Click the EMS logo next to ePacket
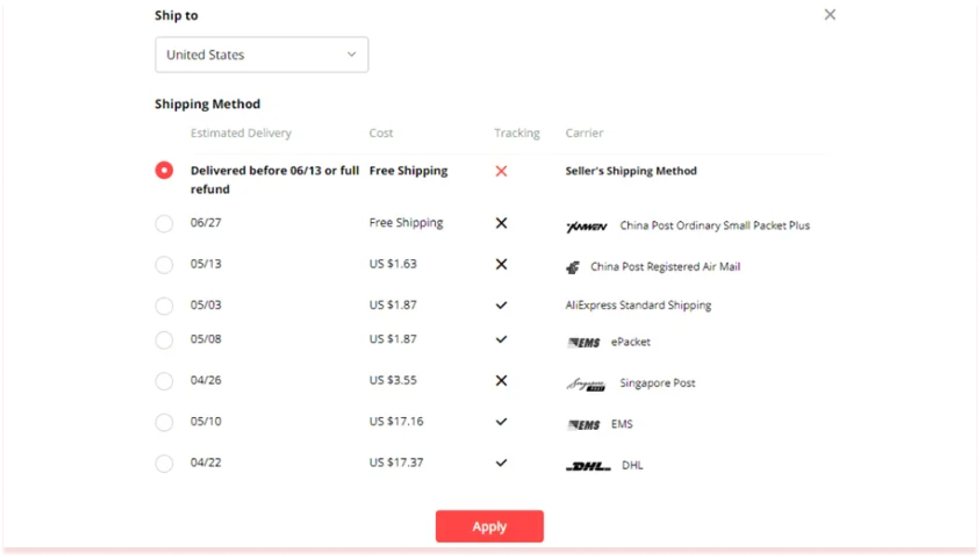Screen dimensions: 980x557 (584, 342)
